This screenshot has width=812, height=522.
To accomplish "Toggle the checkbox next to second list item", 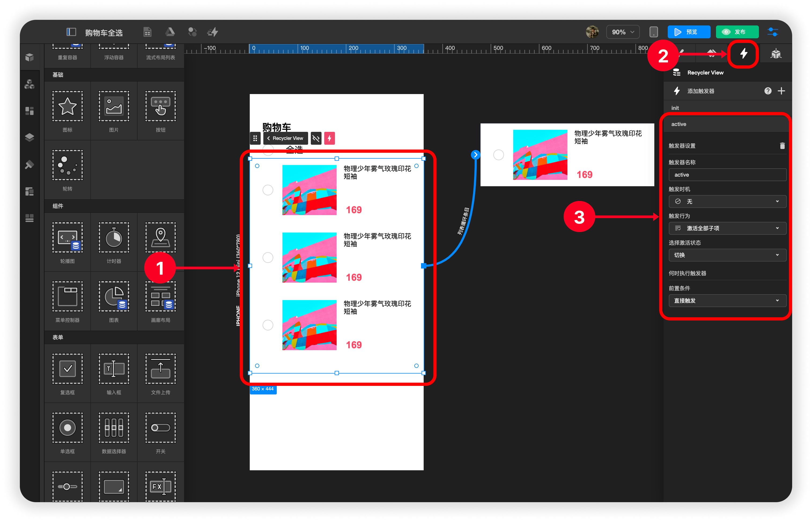I will [268, 256].
